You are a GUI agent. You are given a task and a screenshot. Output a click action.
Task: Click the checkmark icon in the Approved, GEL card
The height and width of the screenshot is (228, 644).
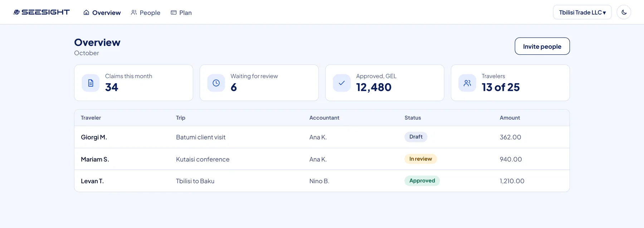342,83
